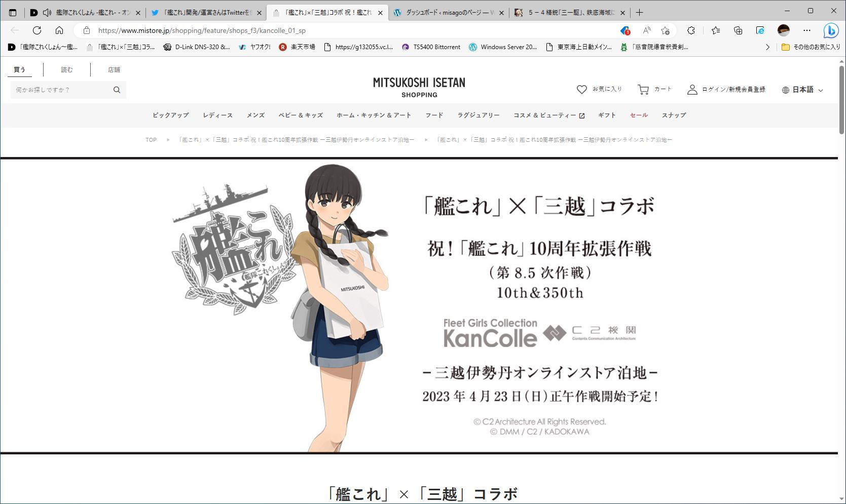Open ラグジュアリー category menu

point(479,115)
